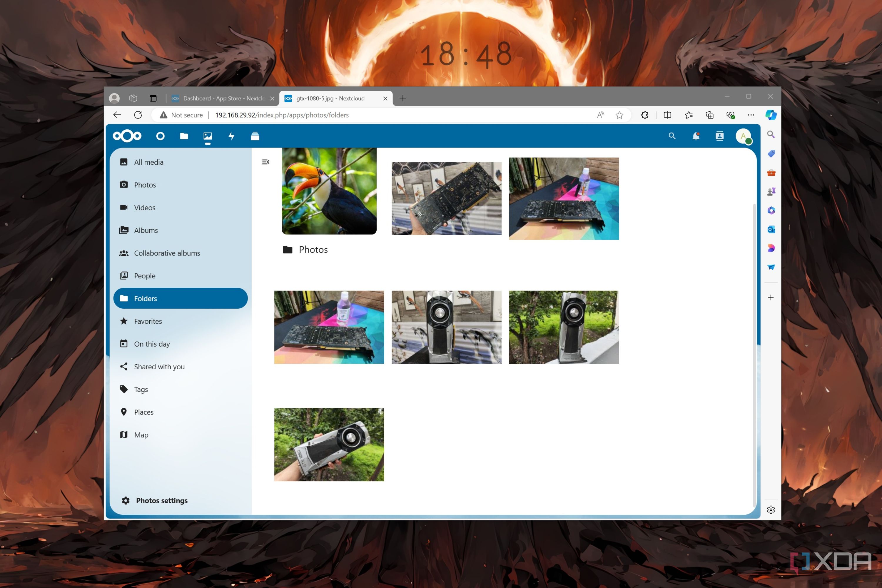882x588 pixels.
Task: Open the toucan photo thumbnail
Action: [329, 191]
